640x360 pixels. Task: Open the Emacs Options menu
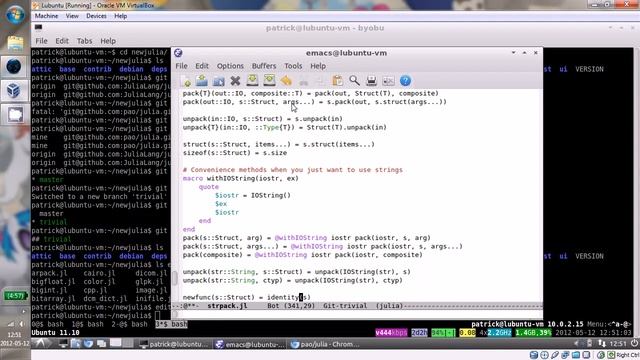click(230, 66)
